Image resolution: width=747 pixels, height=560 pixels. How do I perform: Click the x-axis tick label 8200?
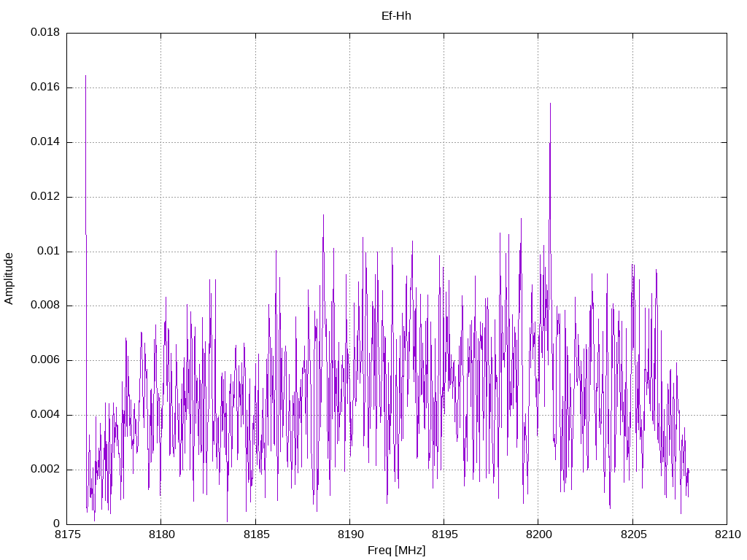click(x=538, y=534)
